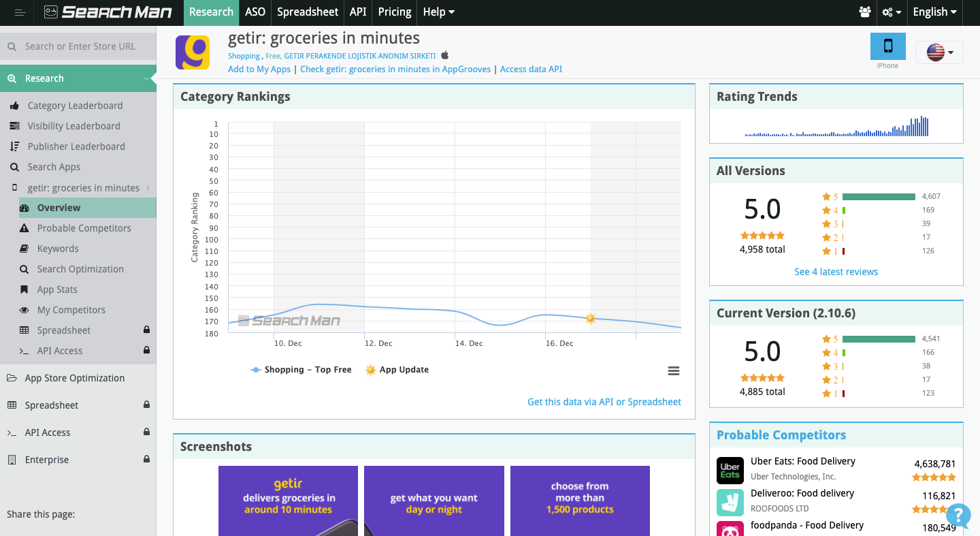This screenshot has width=980, height=536.
Task: Click the 5-star rating bar in All Versions
Action: (x=879, y=197)
